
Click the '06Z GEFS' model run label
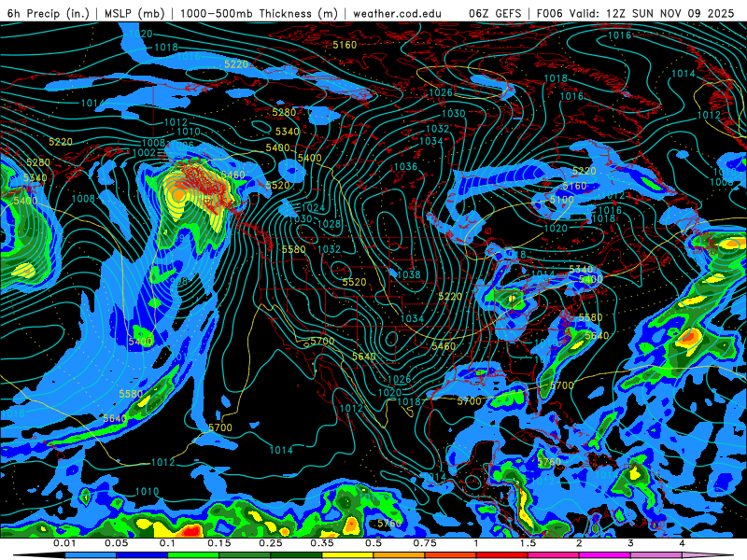click(x=496, y=13)
